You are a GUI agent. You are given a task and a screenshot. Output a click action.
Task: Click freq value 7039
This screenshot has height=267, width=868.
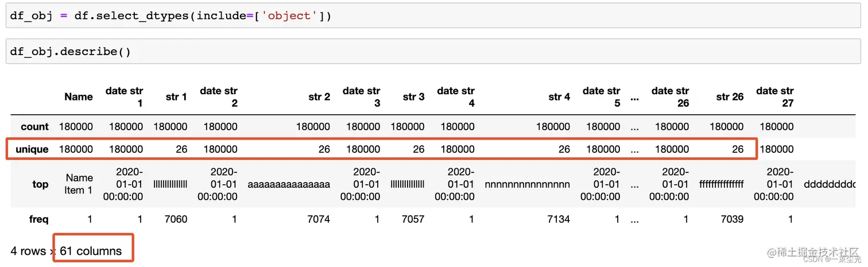coord(732,219)
